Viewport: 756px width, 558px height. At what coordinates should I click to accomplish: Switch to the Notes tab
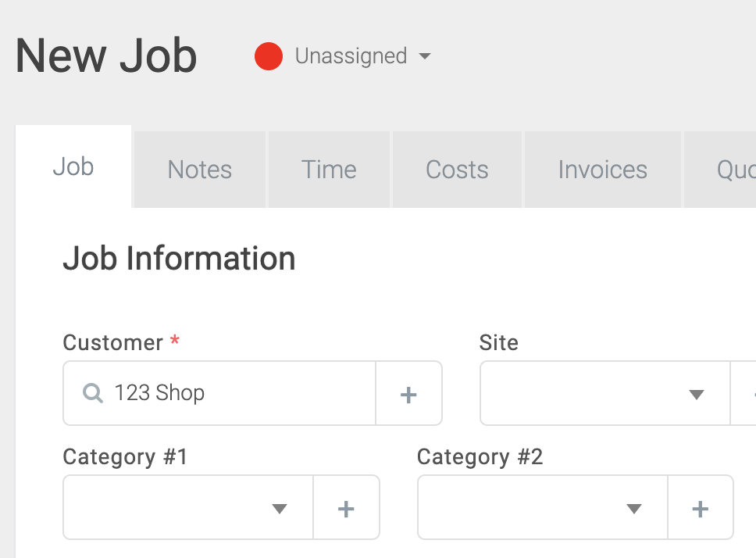pyautogui.click(x=200, y=170)
